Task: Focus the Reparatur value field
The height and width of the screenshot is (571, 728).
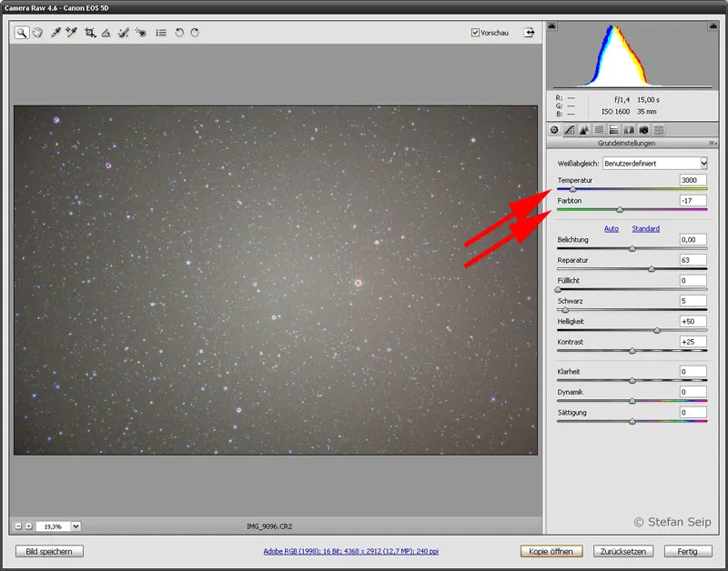Action: [x=693, y=260]
